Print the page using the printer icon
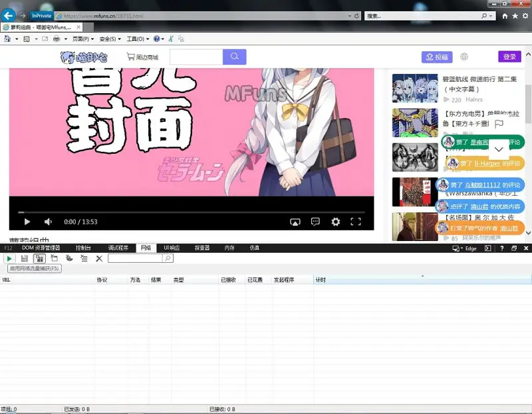Viewport: 532px width, 414px height. 57,39
